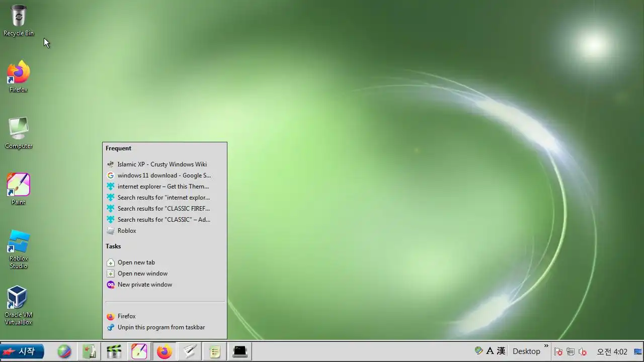Click the Show Desktop button by clock
This screenshot has height=362, width=644.
(x=638, y=351)
